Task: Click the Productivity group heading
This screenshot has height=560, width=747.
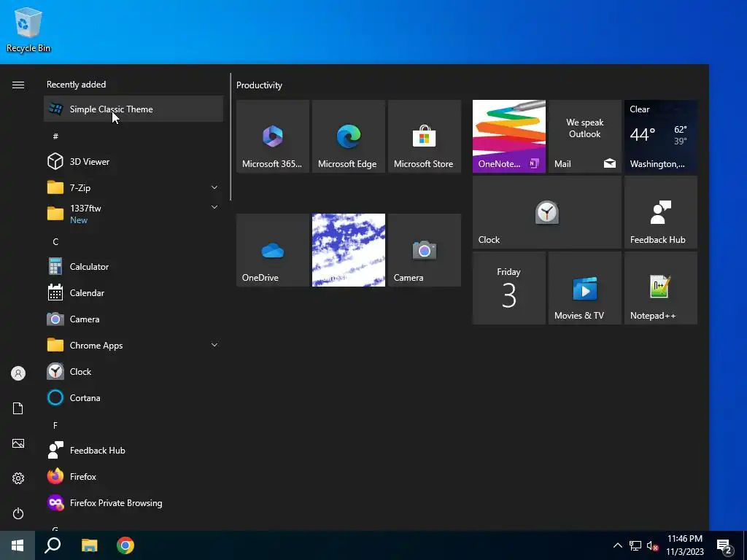Action: tap(259, 85)
